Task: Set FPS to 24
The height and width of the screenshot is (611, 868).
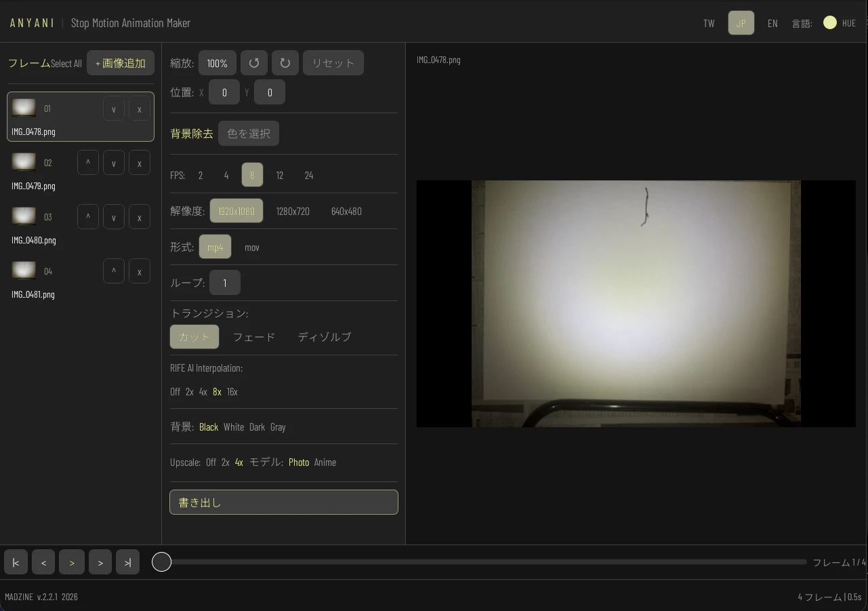Action: tap(309, 175)
